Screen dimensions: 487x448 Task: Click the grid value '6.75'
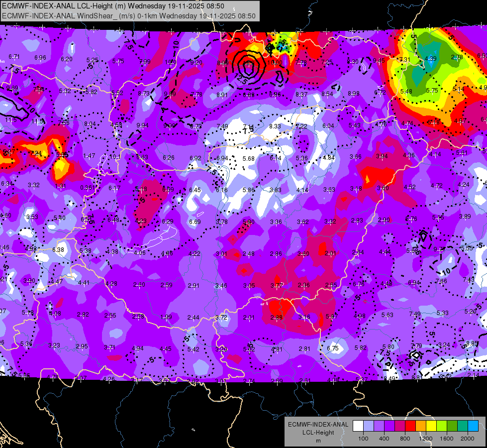tap(333, 348)
